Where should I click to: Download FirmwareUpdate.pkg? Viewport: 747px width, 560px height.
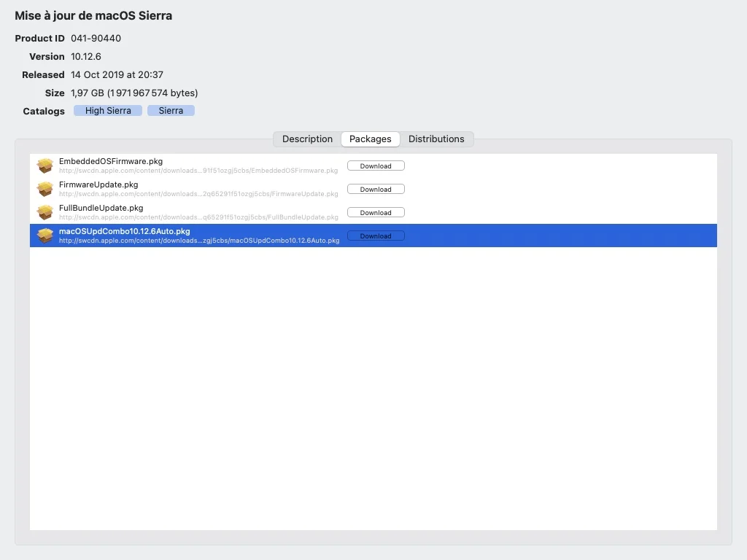[x=376, y=189]
